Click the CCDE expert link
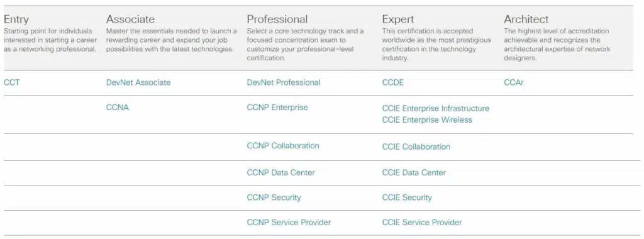Viewport: 644px width, 239px height. pos(392,82)
